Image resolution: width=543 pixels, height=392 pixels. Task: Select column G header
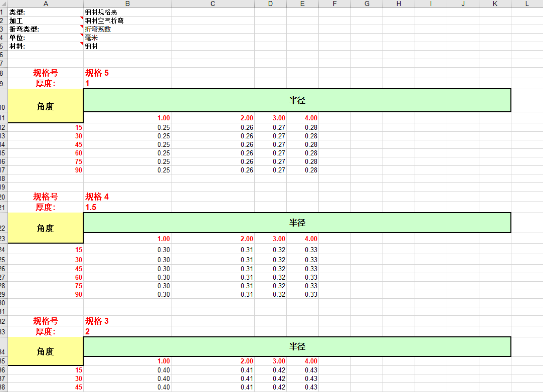(367, 4)
